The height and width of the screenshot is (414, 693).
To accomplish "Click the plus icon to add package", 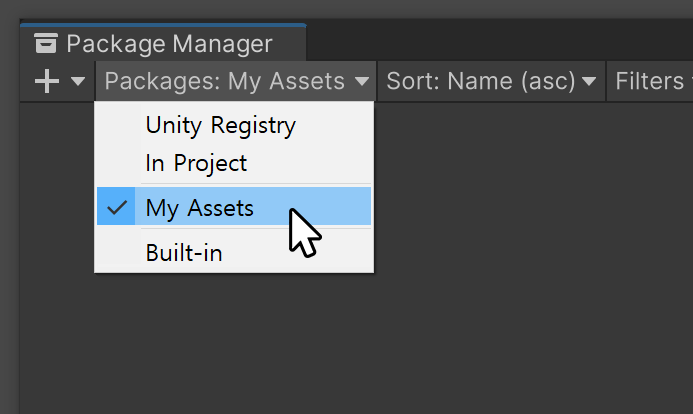I will pos(46,82).
